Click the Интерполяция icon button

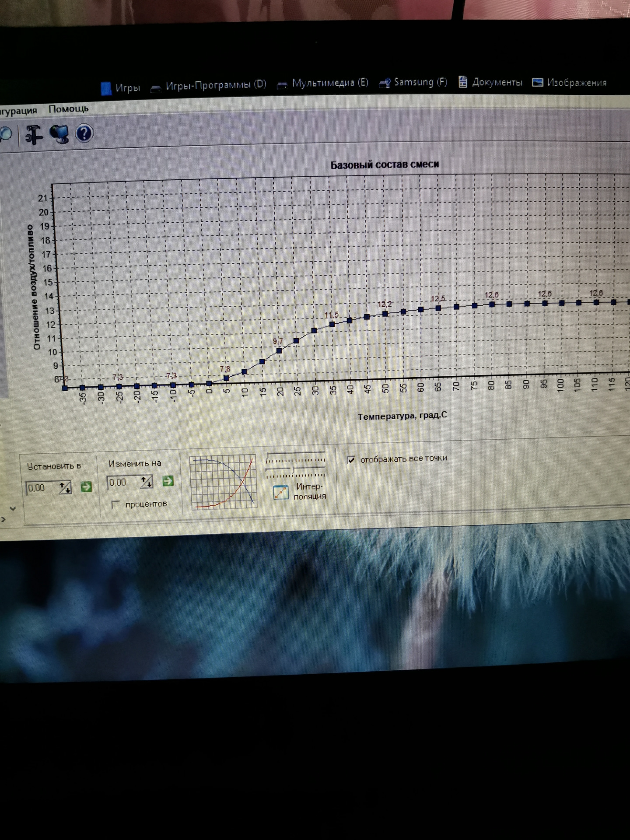tap(280, 492)
